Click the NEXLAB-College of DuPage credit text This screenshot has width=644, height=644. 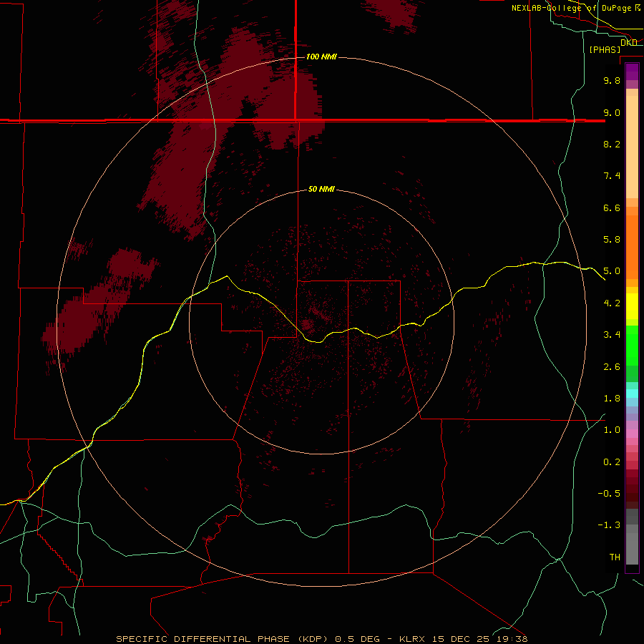click(571, 8)
